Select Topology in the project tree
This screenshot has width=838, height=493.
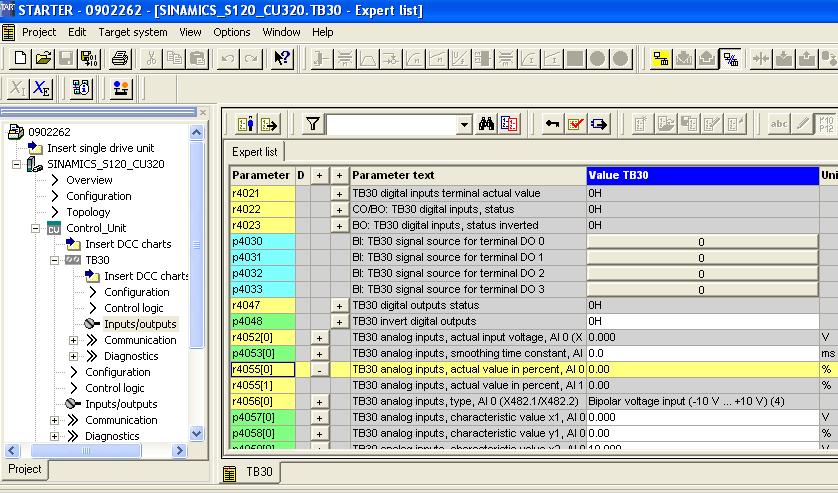88,212
